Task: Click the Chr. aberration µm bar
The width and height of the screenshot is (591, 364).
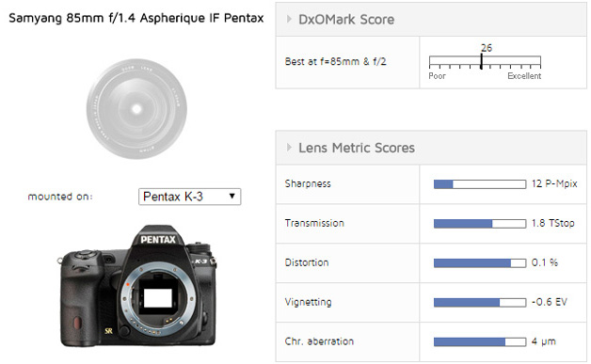Action: 480,341
